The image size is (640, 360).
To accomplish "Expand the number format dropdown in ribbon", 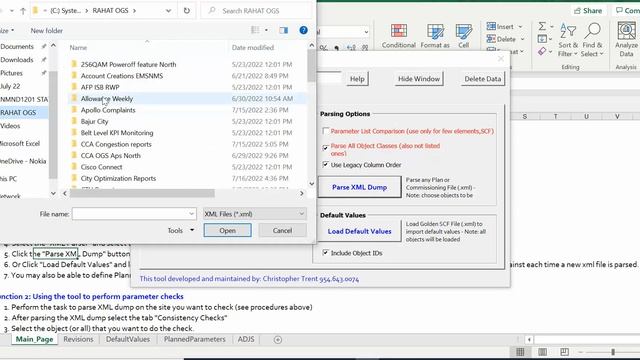I will click(366, 32).
